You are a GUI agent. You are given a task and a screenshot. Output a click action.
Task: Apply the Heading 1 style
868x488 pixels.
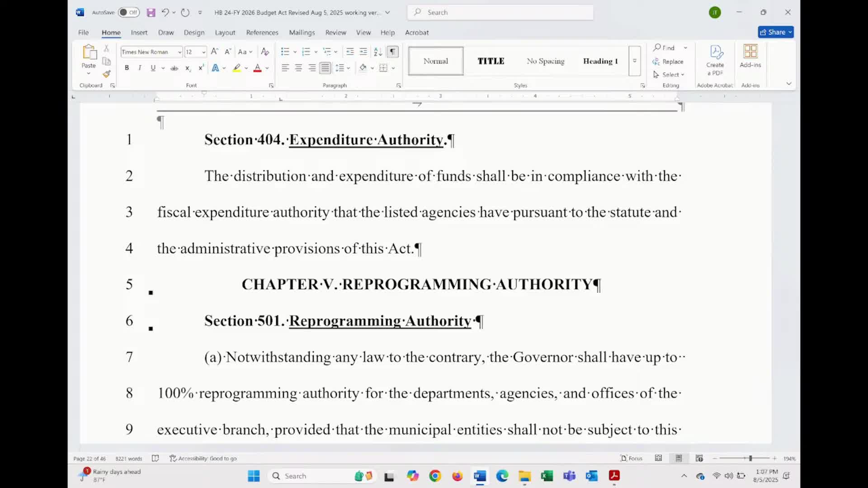(600, 61)
